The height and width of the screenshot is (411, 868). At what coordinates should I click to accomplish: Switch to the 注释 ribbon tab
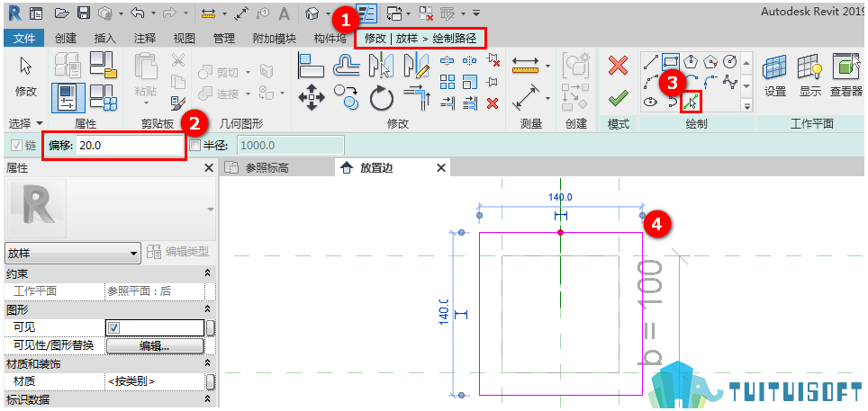pyautogui.click(x=145, y=38)
